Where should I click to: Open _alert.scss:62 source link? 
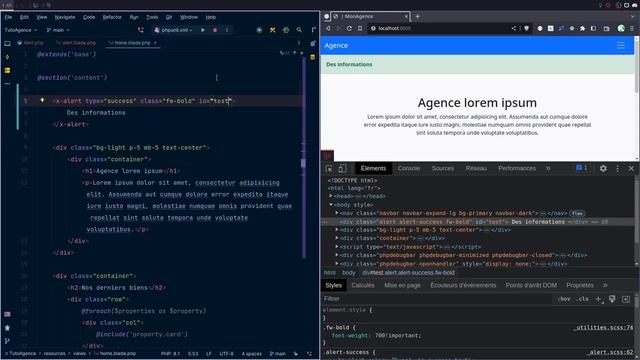610,352
